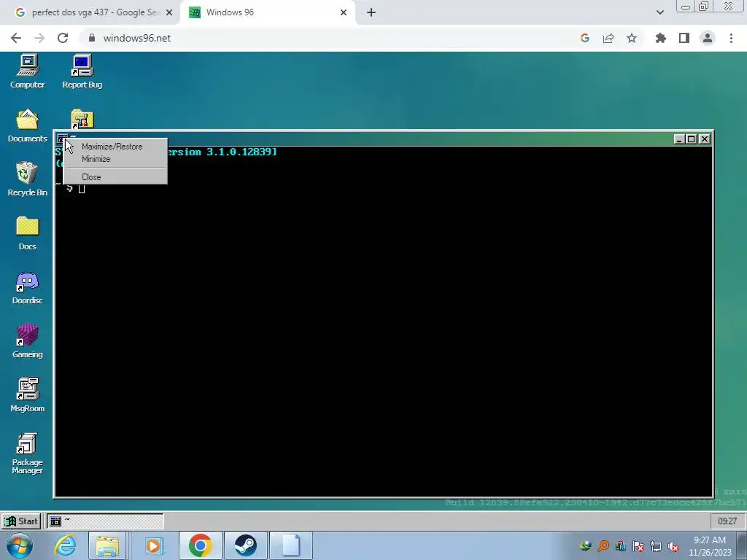The width and height of the screenshot is (747, 560).
Task: Open the Windows 7 Start orb
Action: (20, 545)
